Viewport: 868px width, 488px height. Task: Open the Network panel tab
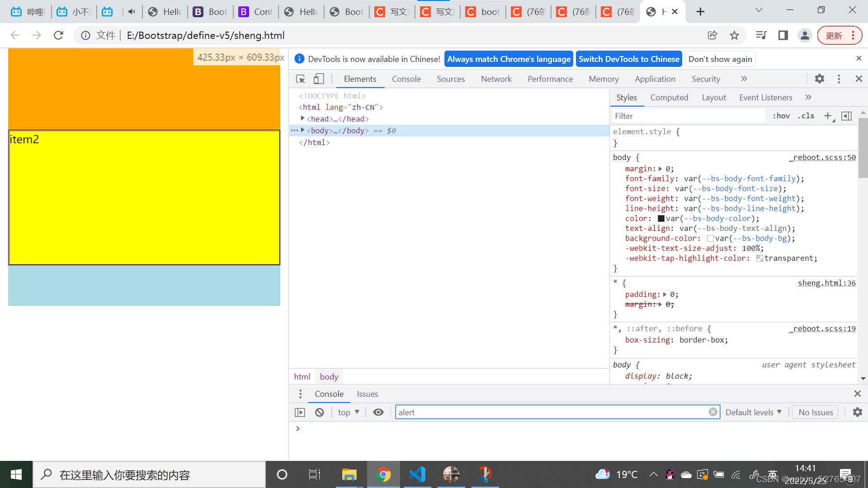coord(496,79)
